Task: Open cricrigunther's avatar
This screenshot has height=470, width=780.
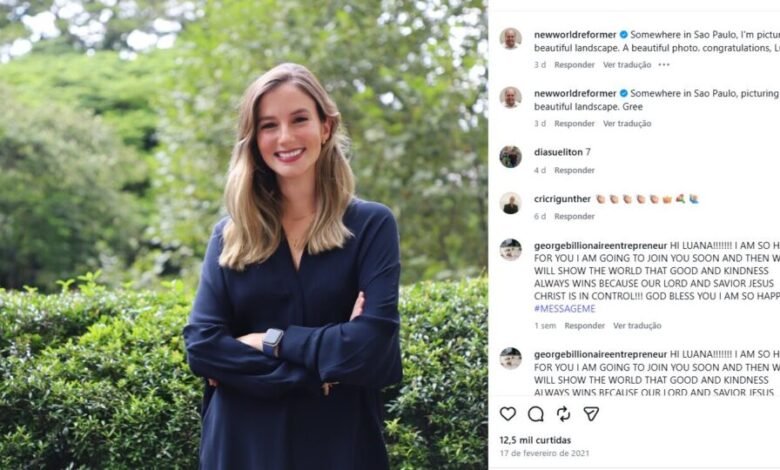Action: click(x=510, y=203)
